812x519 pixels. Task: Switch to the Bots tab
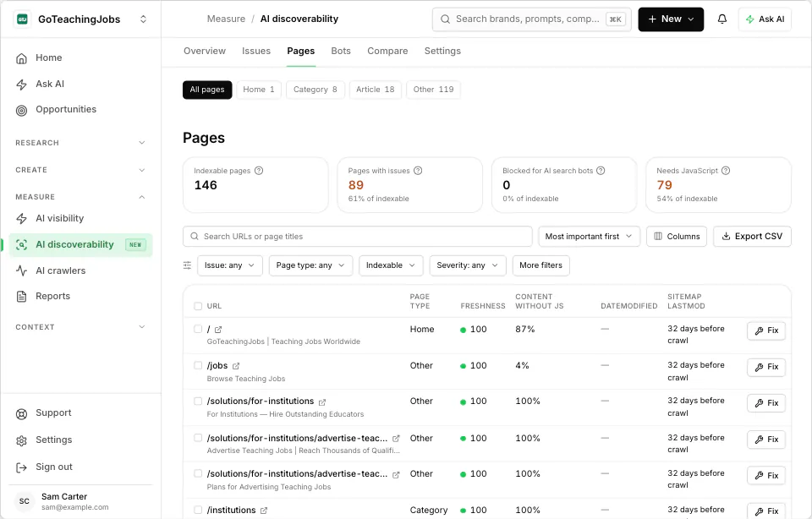(x=341, y=51)
